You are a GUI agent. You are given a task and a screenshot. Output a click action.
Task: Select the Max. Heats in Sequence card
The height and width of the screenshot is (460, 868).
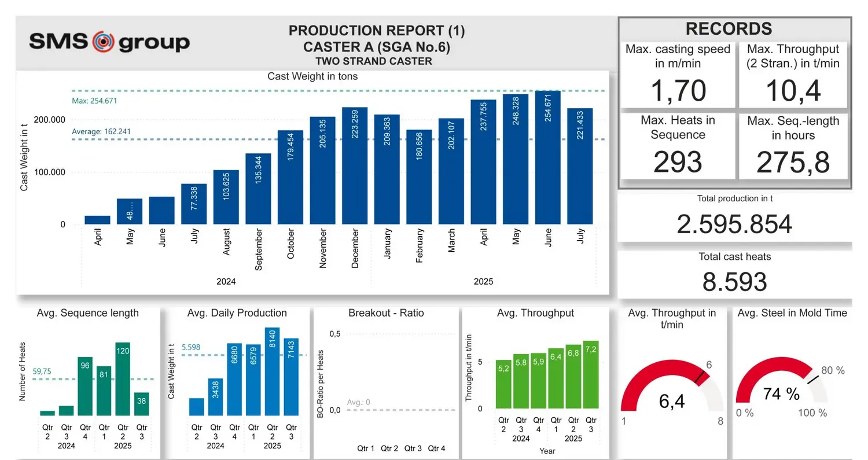(x=678, y=145)
